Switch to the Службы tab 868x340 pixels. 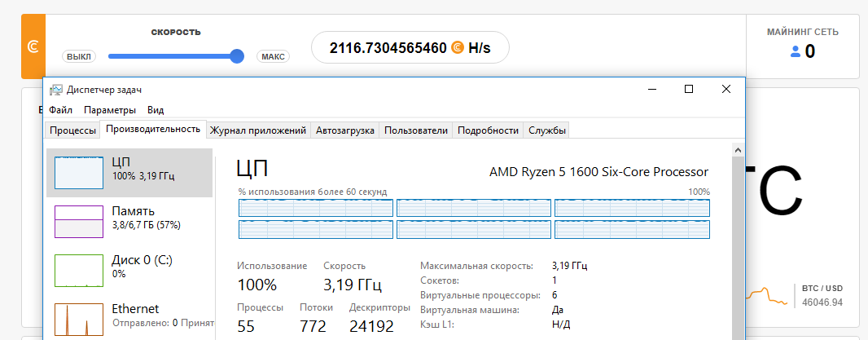point(547,131)
